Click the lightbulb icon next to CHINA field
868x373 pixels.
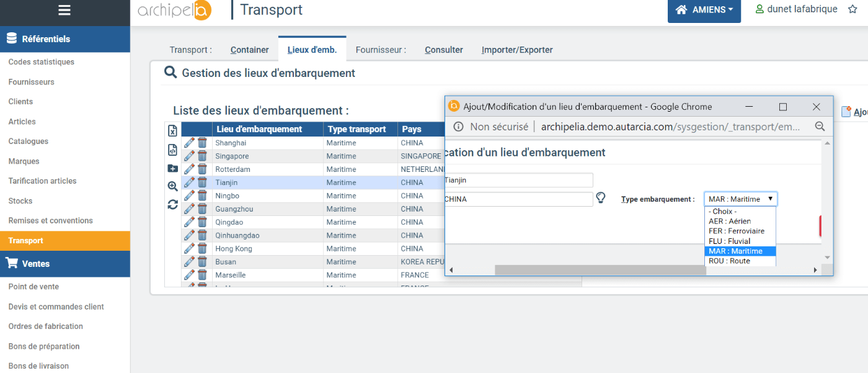pyautogui.click(x=600, y=198)
